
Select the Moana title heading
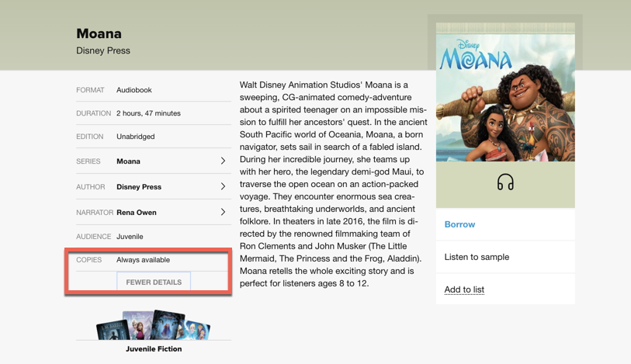[x=99, y=33]
